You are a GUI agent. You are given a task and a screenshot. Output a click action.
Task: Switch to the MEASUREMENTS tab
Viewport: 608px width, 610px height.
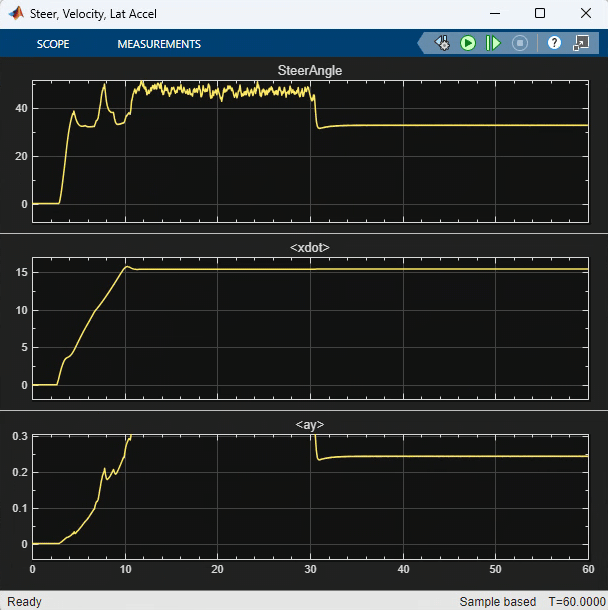tap(159, 44)
